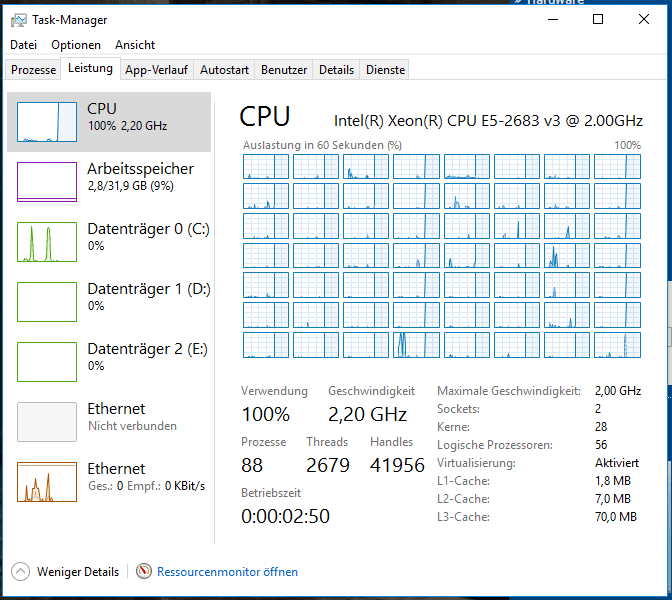Open the Dienste tab
Screen dimensions: 672x600
(385, 70)
